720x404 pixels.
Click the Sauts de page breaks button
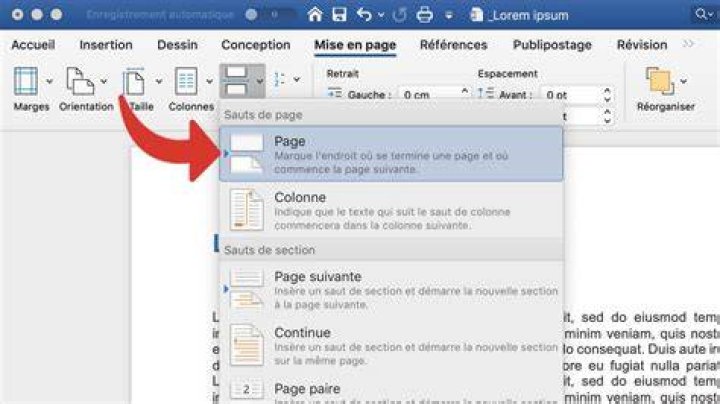click(x=242, y=81)
